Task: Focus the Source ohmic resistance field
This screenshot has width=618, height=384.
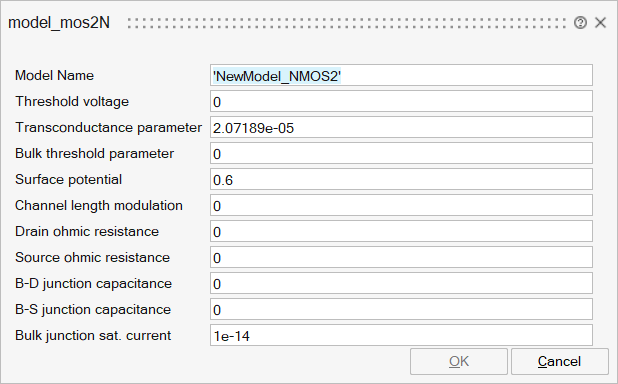Action: pos(401,257)
